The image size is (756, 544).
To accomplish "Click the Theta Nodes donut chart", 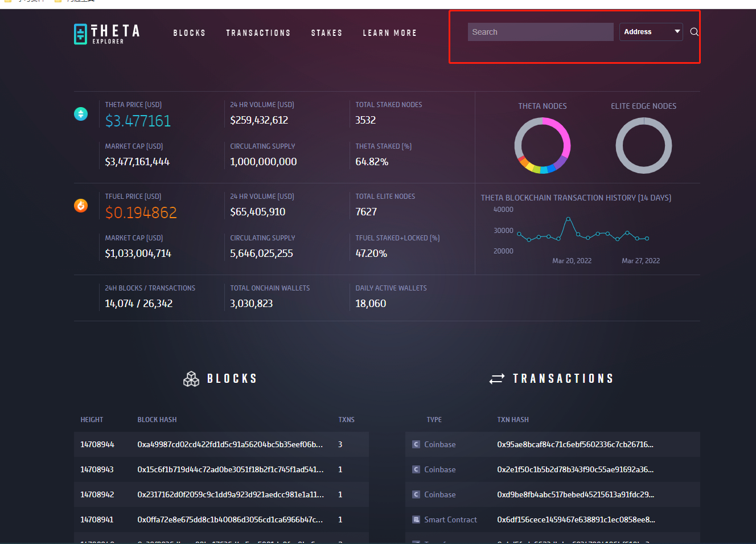I will 543,145.
